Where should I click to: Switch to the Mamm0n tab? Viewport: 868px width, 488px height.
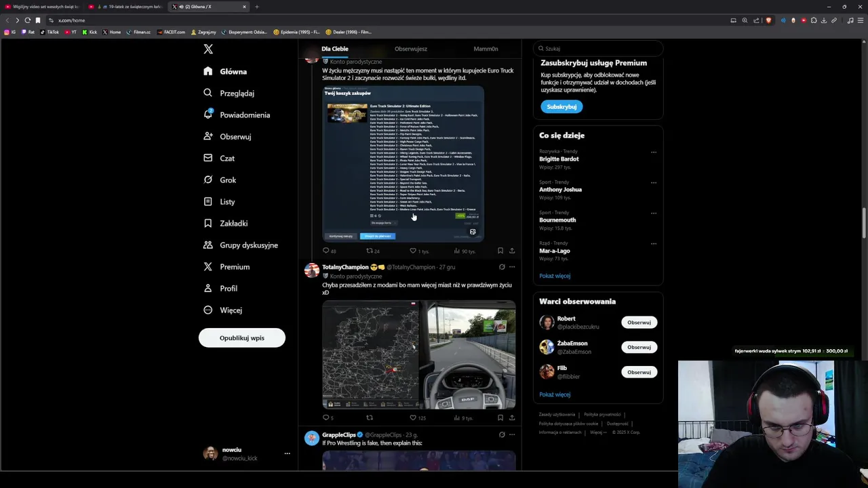point(486,49)
